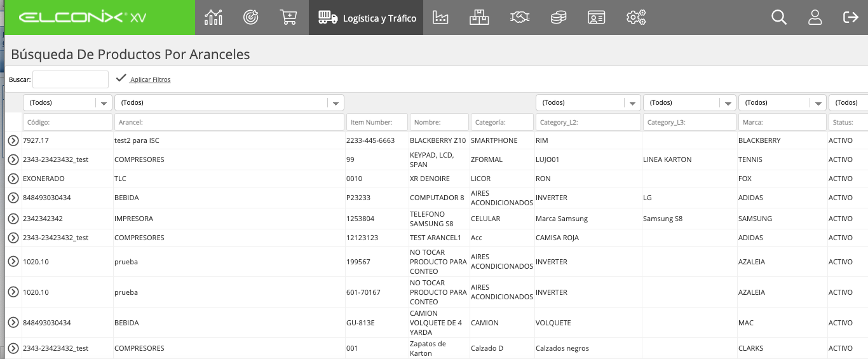The width and height of the screenshot is (868, 359).
Task: Expand row arrow for item 199567
Action: [13, 262]
